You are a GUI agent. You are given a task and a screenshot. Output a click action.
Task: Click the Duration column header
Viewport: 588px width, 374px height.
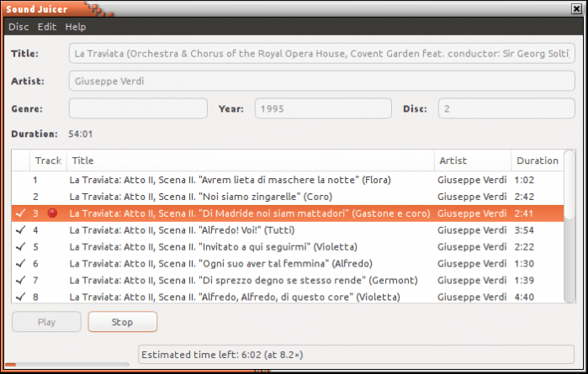[537, 161]
